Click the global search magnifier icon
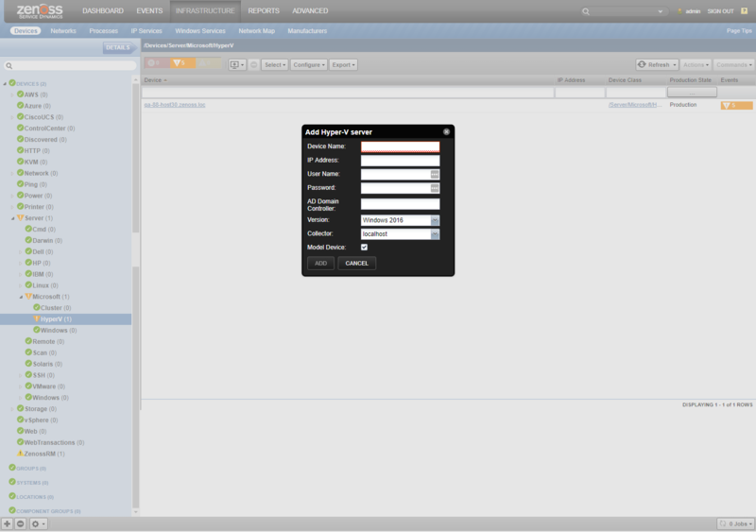Viewport: 756px width, 532px height. [585, 11]
